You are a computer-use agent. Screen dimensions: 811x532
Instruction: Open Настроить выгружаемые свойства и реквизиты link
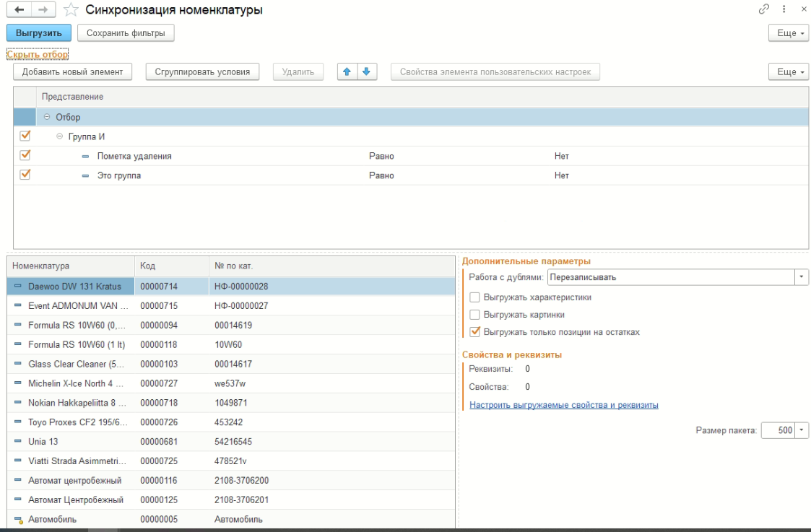563,405
